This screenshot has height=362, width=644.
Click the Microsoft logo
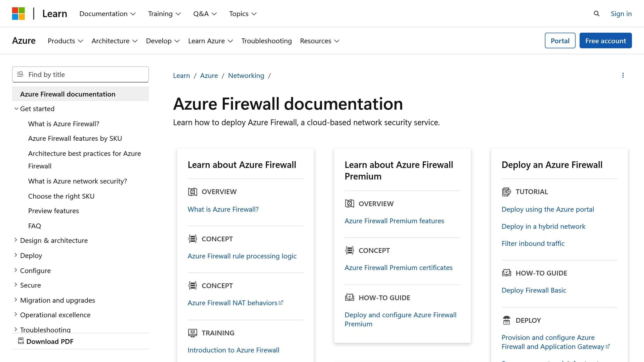18,13
